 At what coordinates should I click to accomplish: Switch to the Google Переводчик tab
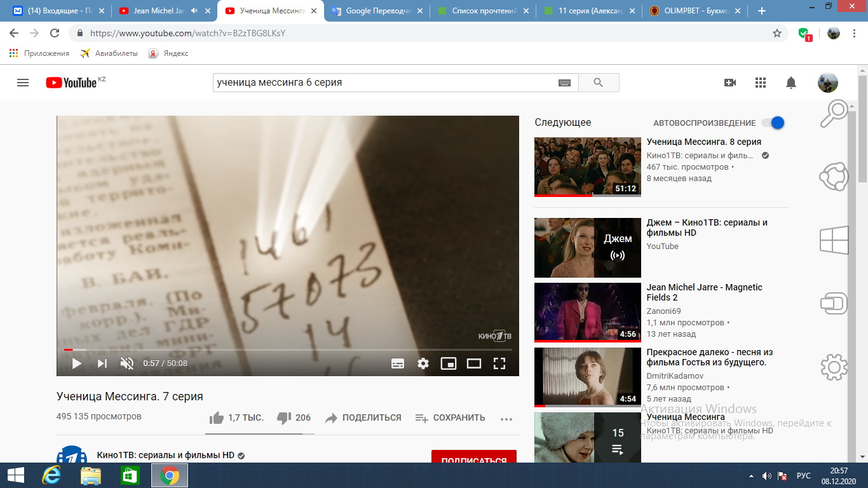pos(376,11)
